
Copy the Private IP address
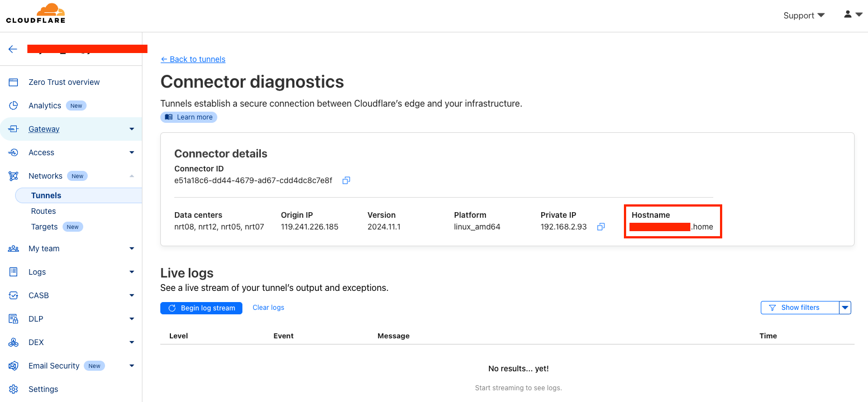[600, 227]
